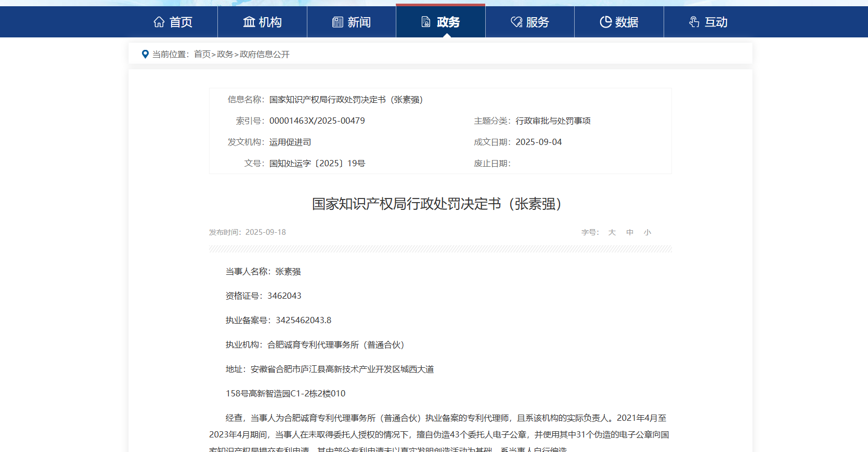868x452 pixels.
Task: Open the 数据 navigation tab
Action: coord(627,22)
